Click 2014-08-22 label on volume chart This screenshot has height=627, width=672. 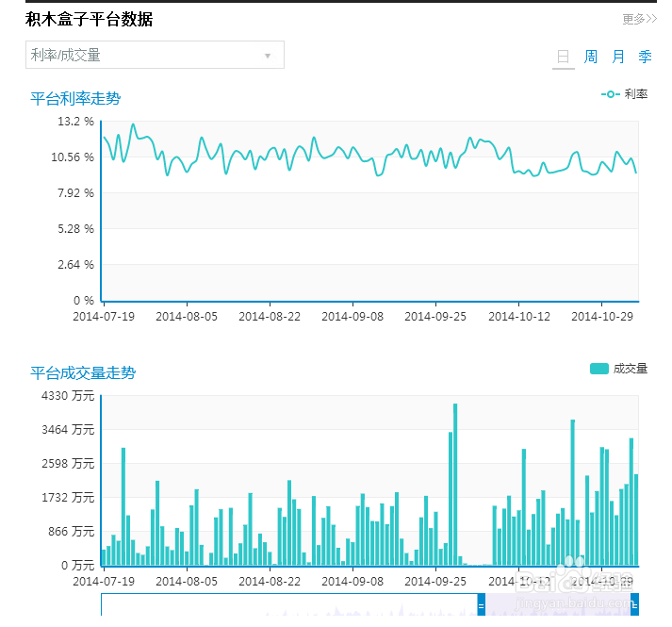270,582
